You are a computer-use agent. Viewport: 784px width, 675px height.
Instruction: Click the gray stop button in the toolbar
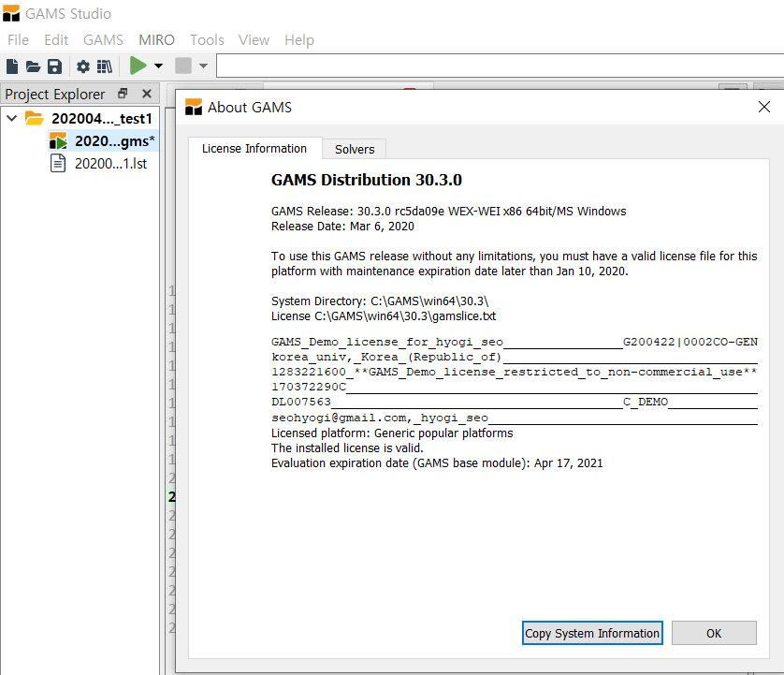(x=183, y=66)
